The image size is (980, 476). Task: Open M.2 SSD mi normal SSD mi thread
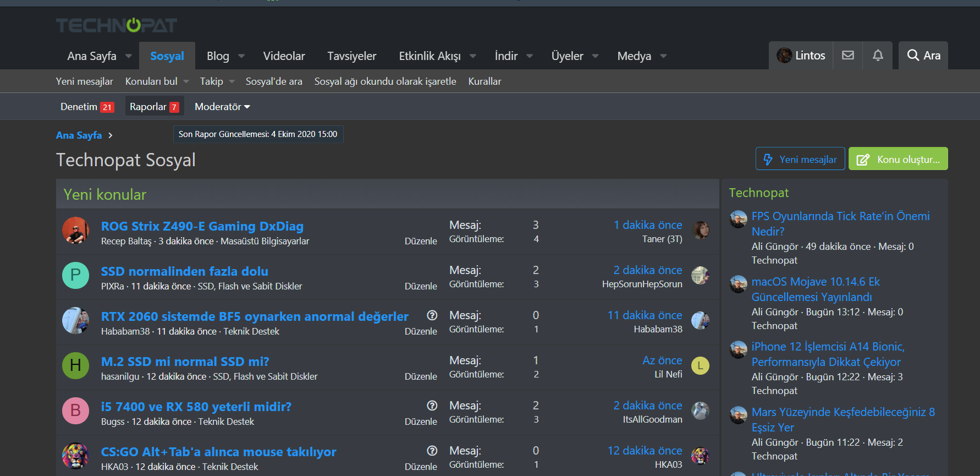(185, 362)
